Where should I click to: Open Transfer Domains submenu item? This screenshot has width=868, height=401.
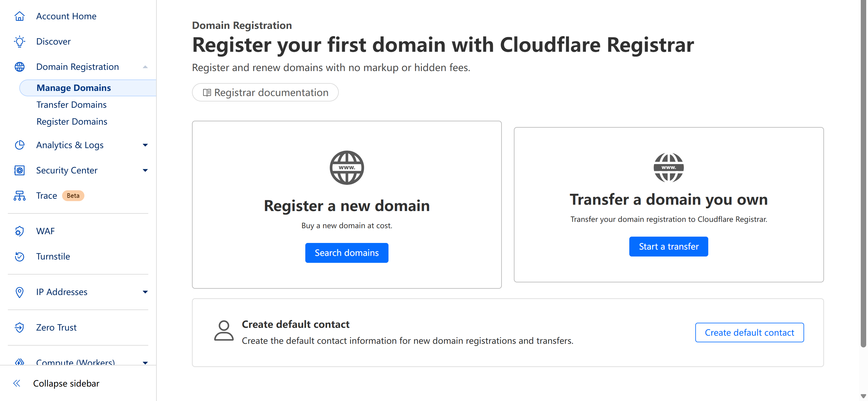coord(71,105)
